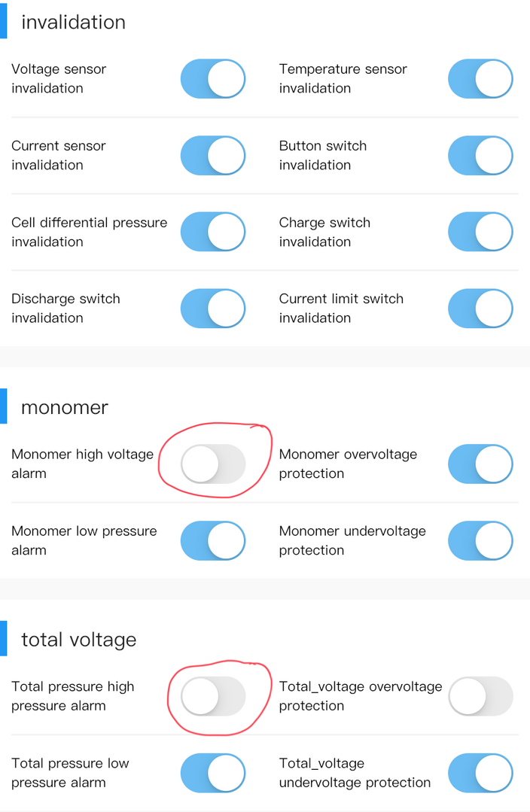Select the total voltage section header
The image size is (530, 812).
[x=79, y=640]
